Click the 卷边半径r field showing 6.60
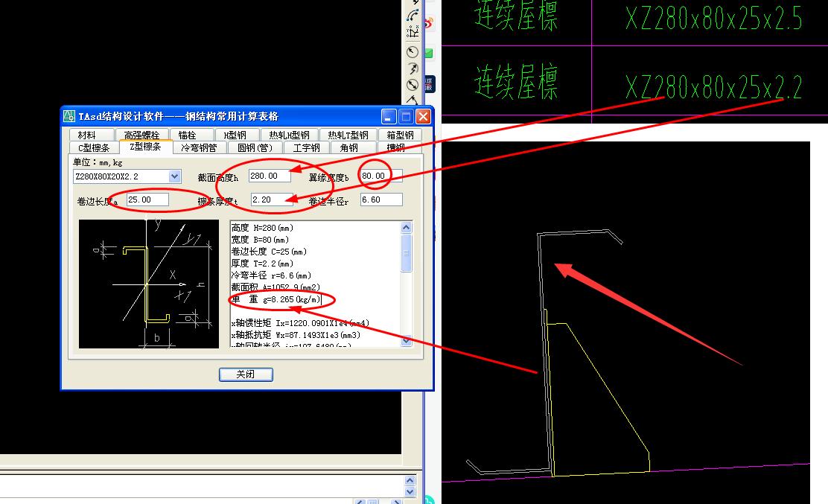Viewport: 828px width, 504px height. (x=381, y=200)
